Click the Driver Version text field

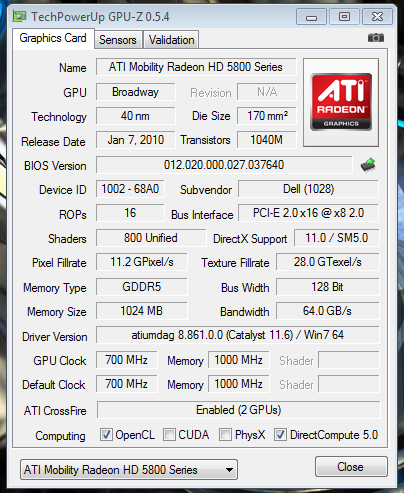click(238, 335)
